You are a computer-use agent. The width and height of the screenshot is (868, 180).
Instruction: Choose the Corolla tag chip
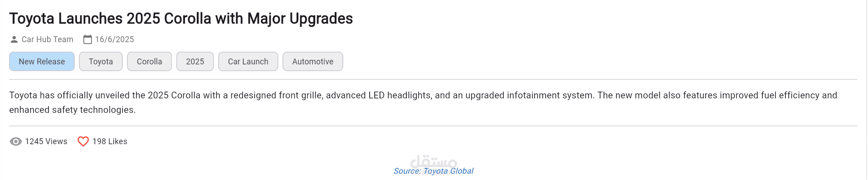click(x=149, y=61)
